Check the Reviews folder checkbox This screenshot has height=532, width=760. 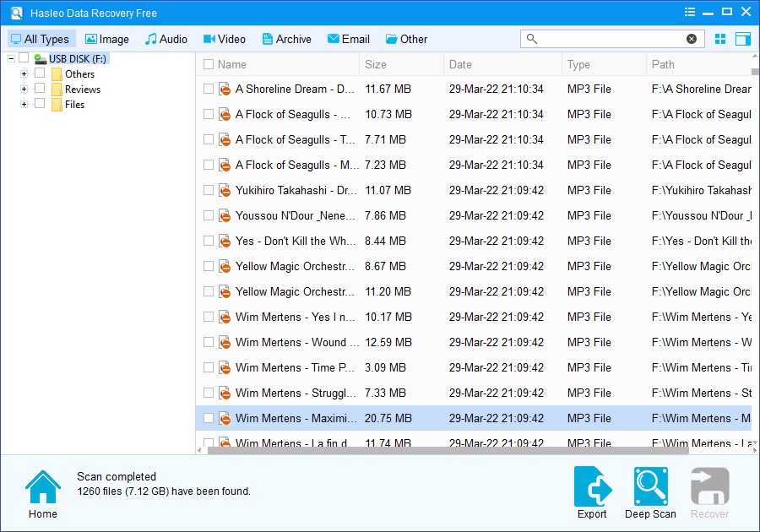[40, 88]
